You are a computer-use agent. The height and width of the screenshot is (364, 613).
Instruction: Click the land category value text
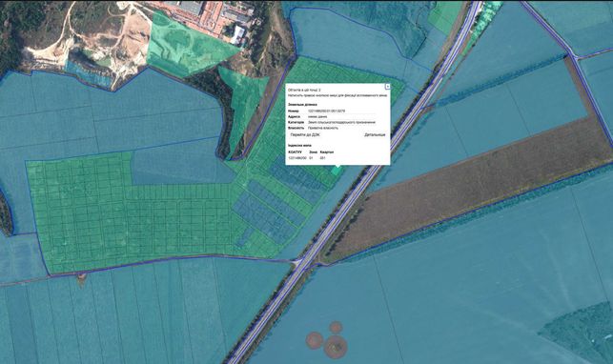click(x=341, y=122)
